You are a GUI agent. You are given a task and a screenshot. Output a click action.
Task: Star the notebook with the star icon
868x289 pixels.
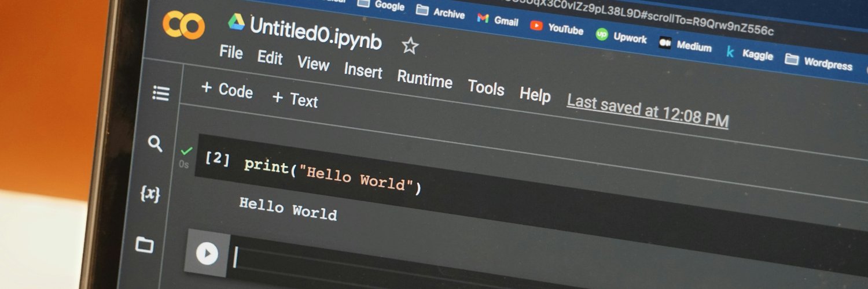pyautogui.click(x=410, y=46)
